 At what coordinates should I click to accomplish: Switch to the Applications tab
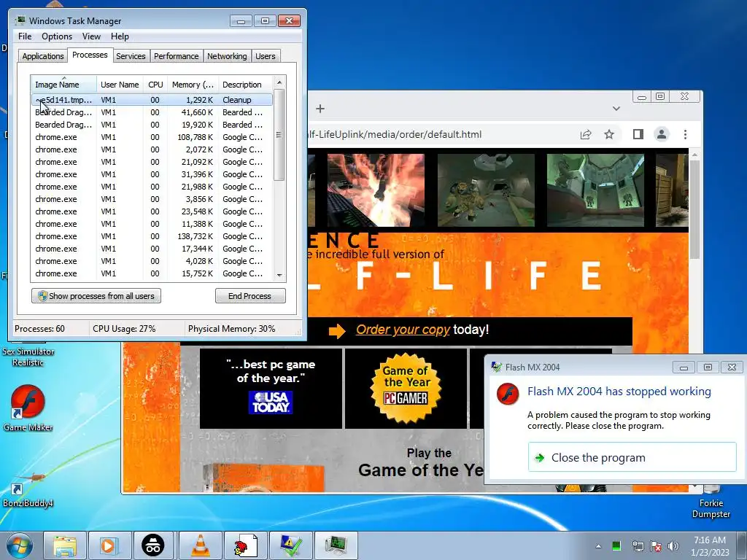[x=43, y=56]
